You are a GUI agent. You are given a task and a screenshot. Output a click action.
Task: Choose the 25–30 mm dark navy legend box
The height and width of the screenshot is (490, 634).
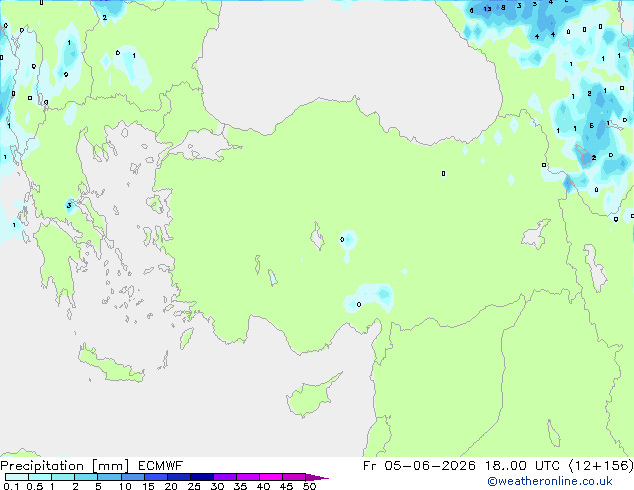pos(201,477)
